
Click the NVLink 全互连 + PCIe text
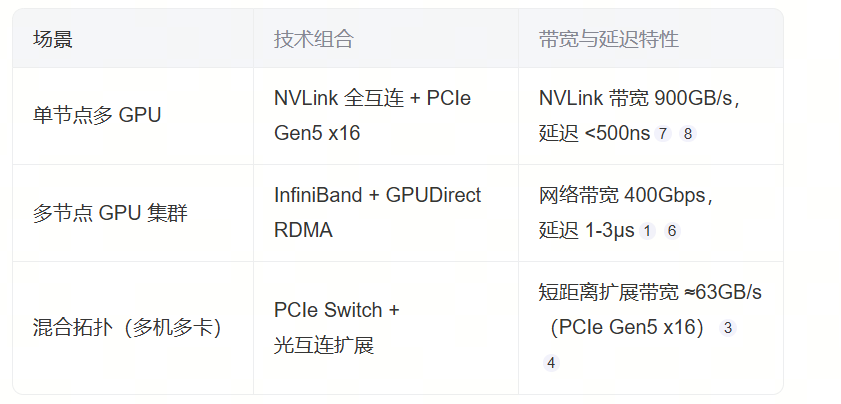point(372,98)
